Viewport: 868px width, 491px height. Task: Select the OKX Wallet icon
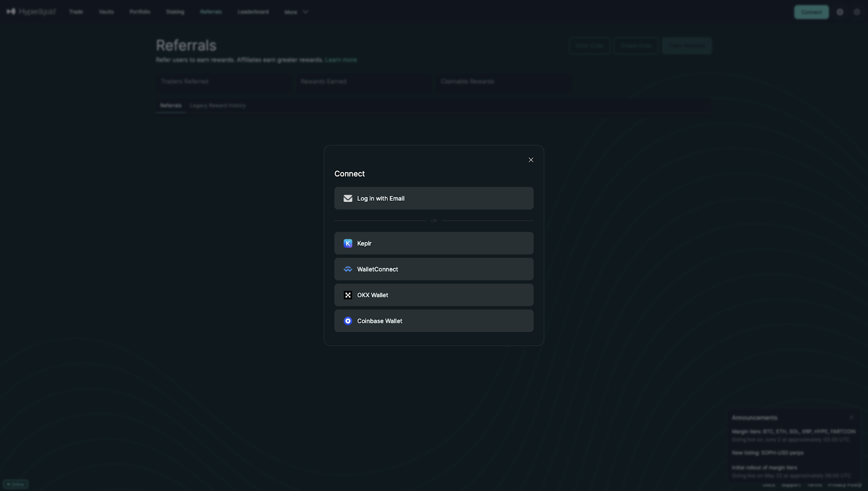(348, 295)
